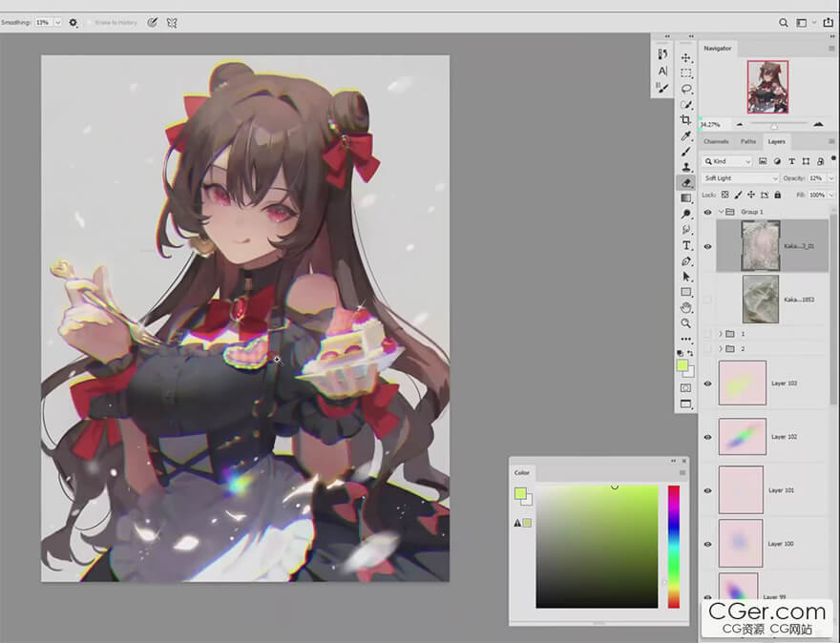Expand folder group 1 chevron
Image resolution: width=840 pixels, height=643 pixels.
[721, 334]
